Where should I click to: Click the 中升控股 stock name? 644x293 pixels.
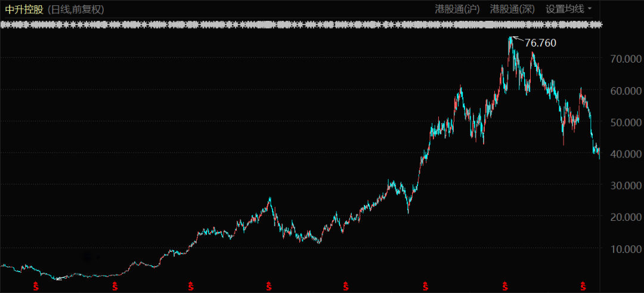[23, 10]
